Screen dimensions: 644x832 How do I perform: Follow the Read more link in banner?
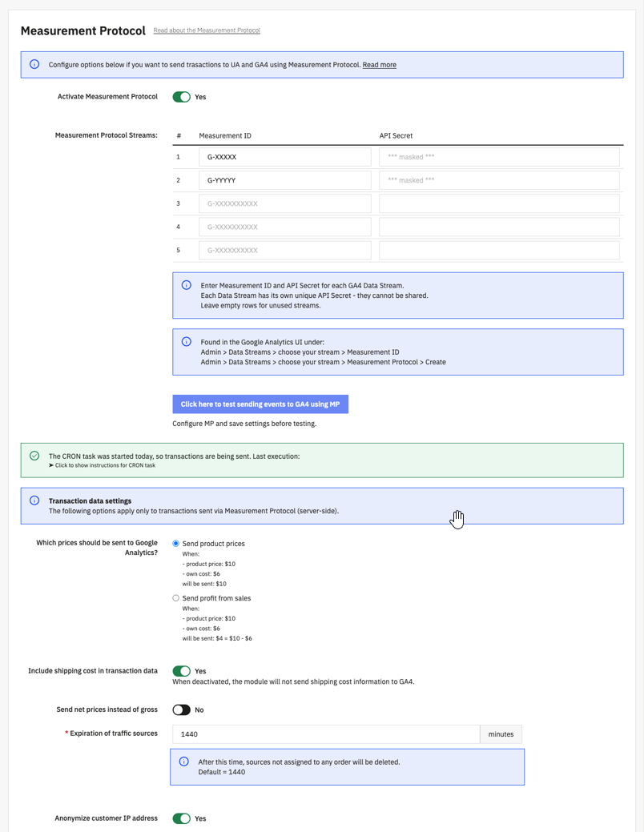(x=379, y=65)
